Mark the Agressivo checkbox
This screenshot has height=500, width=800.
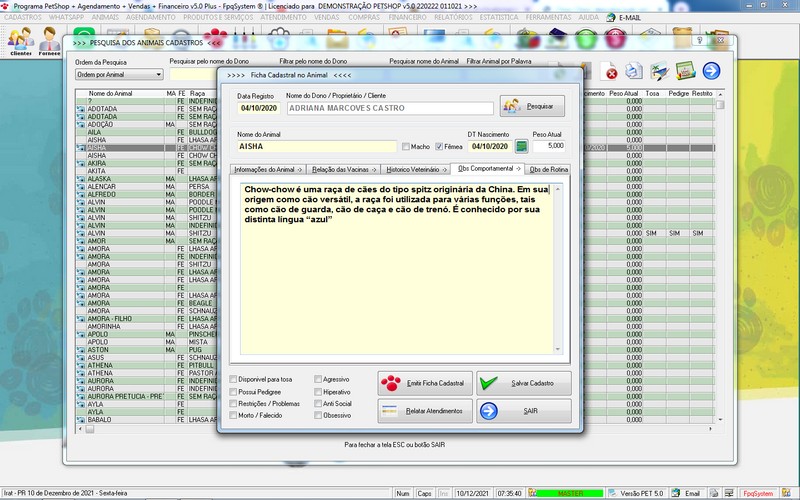318,379
